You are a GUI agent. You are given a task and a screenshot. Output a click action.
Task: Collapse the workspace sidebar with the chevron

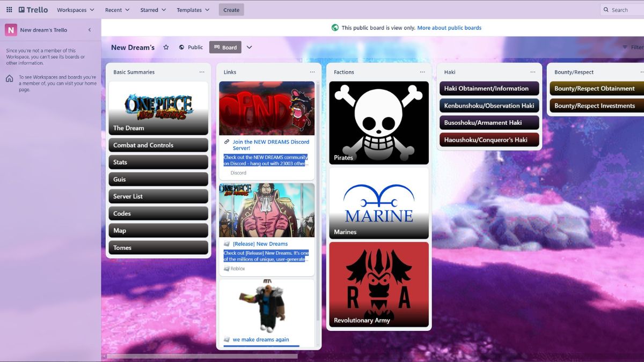(90, 30)
